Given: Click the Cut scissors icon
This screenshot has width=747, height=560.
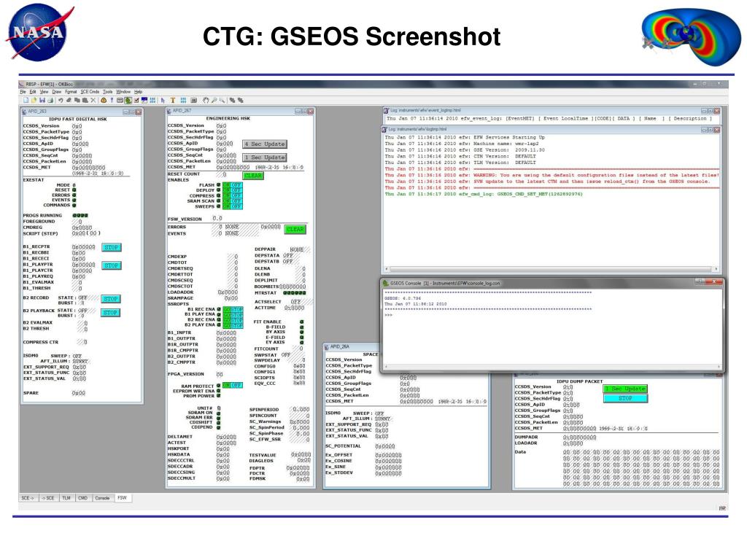Looking at the screenshot, I should (x=93, y=101).
